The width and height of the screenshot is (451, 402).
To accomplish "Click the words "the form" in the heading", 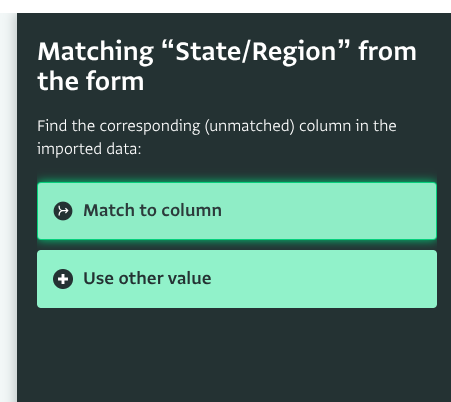I will [91, 81].
